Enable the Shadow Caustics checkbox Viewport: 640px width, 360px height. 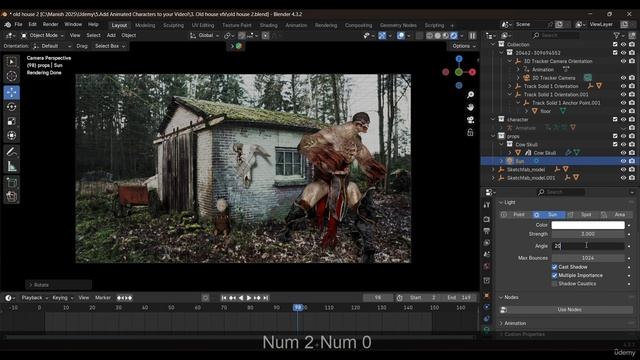554,284
